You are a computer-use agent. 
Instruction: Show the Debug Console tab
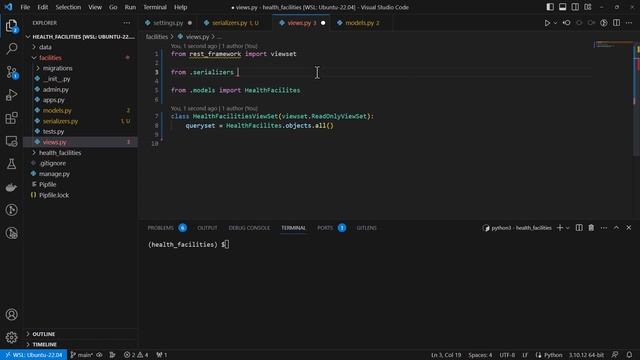(249, 228)
